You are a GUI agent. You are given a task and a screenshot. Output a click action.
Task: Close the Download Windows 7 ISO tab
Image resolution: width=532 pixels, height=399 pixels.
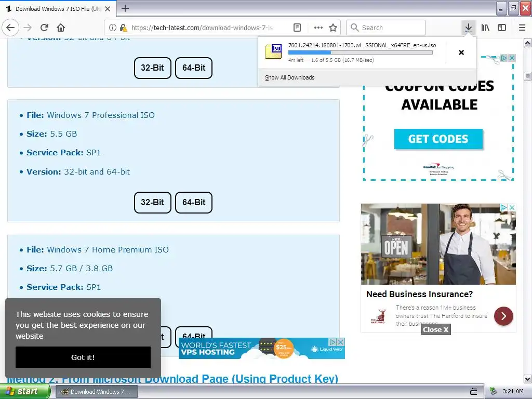coord(108,9)
